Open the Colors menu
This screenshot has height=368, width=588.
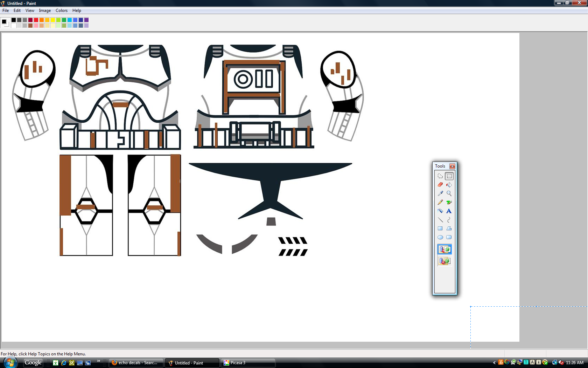click(x=62, y=11)
